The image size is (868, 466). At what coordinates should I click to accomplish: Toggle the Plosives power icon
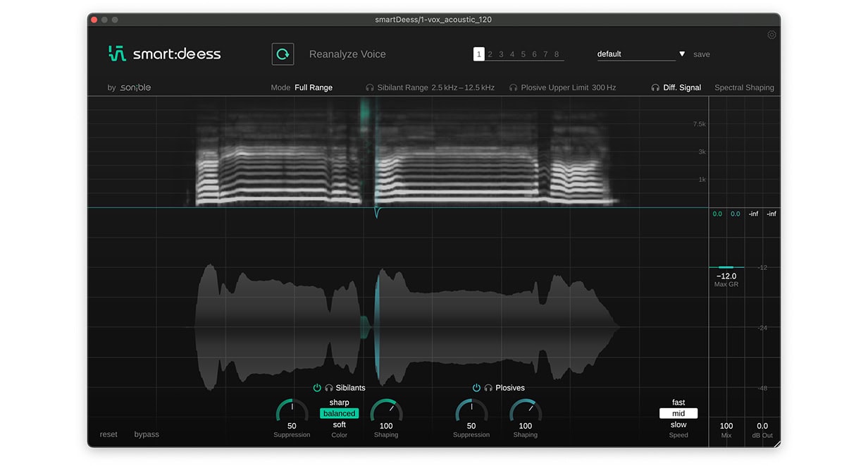coord(477,388)
